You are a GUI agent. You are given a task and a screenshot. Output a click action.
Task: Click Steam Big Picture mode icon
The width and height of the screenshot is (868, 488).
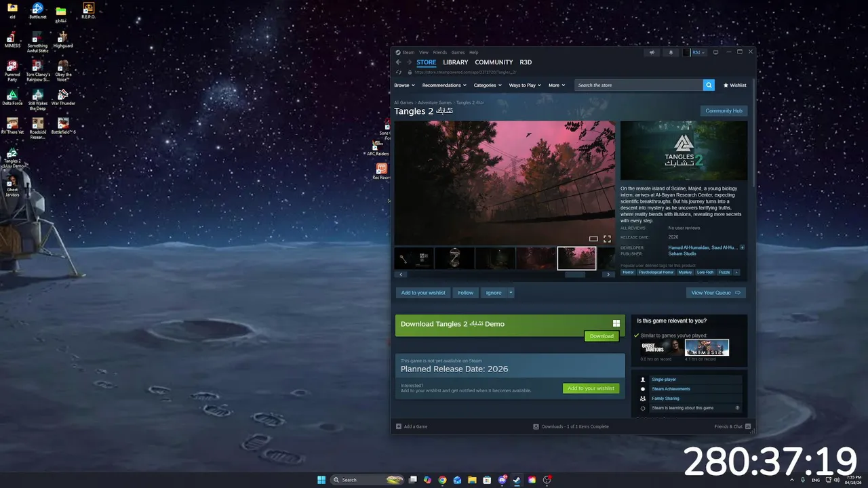click(x=715, y=52)
